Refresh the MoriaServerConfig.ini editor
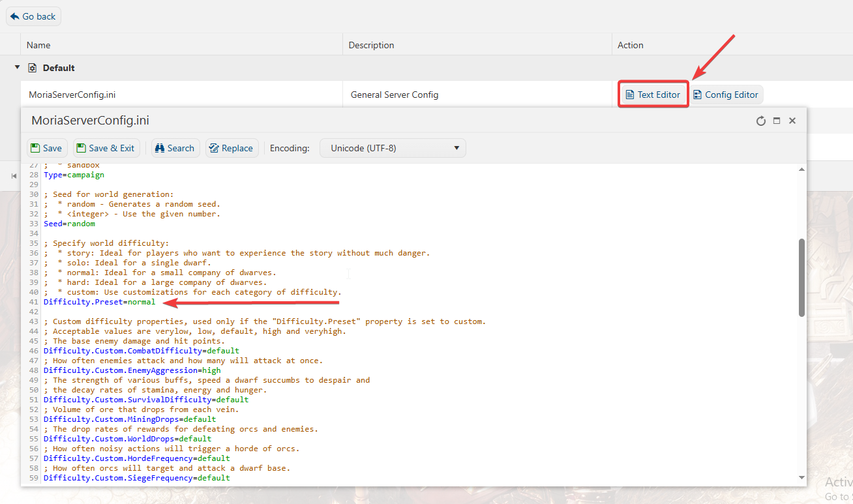Image resolution: width=853 pixels, height=504 pixels. (760, 121)
